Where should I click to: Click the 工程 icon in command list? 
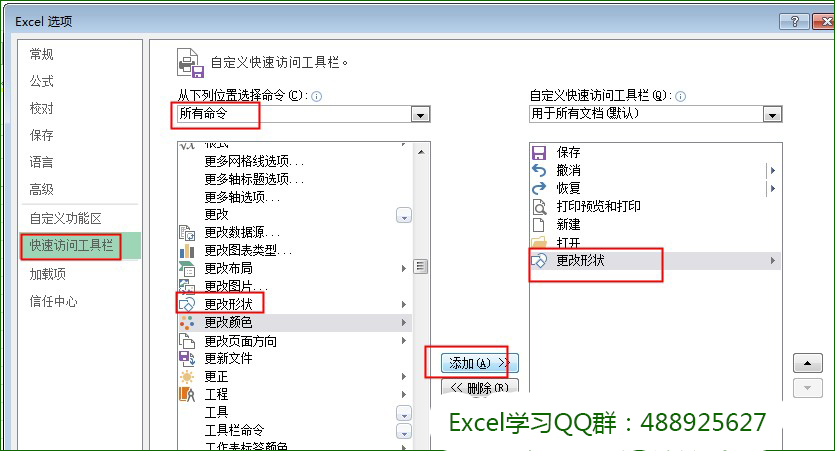(x=187, y=395)
